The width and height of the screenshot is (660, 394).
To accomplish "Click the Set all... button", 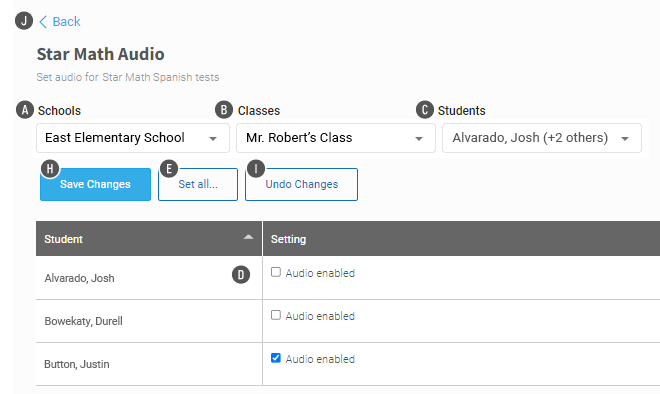I will coord(198,184).
